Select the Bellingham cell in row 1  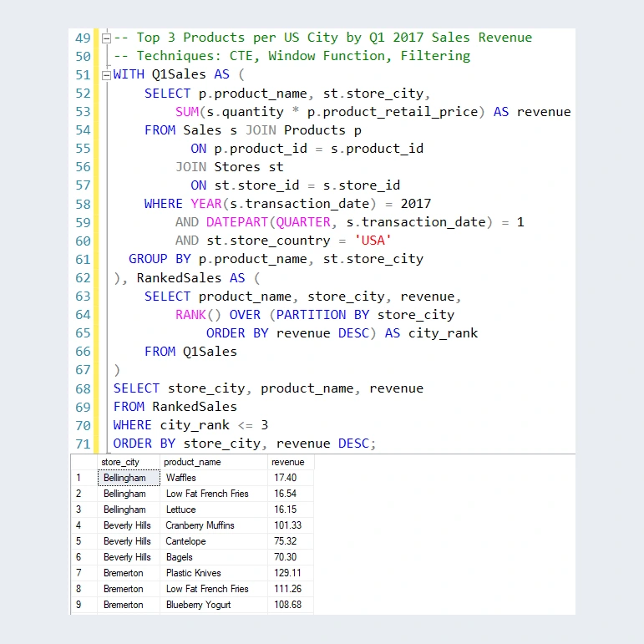129,478
